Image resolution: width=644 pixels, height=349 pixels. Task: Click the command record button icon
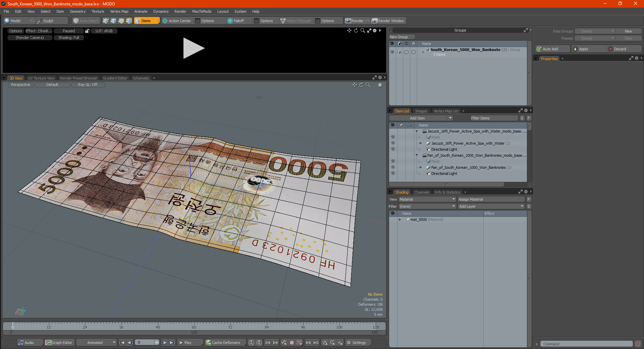coord(638,344)
